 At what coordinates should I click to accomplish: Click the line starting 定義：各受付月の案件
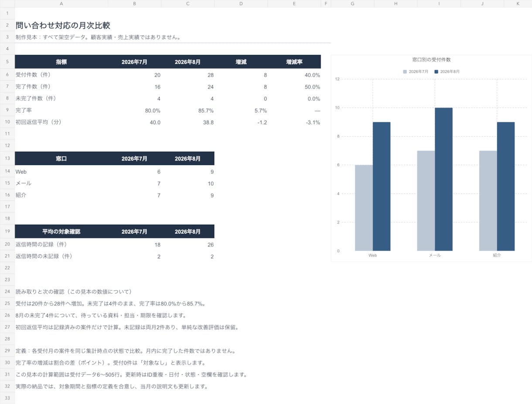[x=126, y=351]
